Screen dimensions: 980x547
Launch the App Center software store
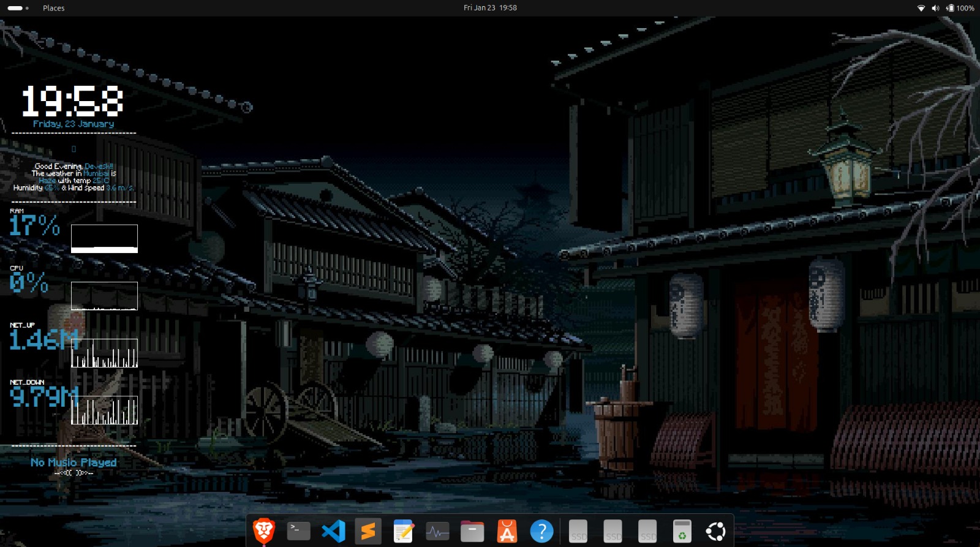tap(507, 531)
